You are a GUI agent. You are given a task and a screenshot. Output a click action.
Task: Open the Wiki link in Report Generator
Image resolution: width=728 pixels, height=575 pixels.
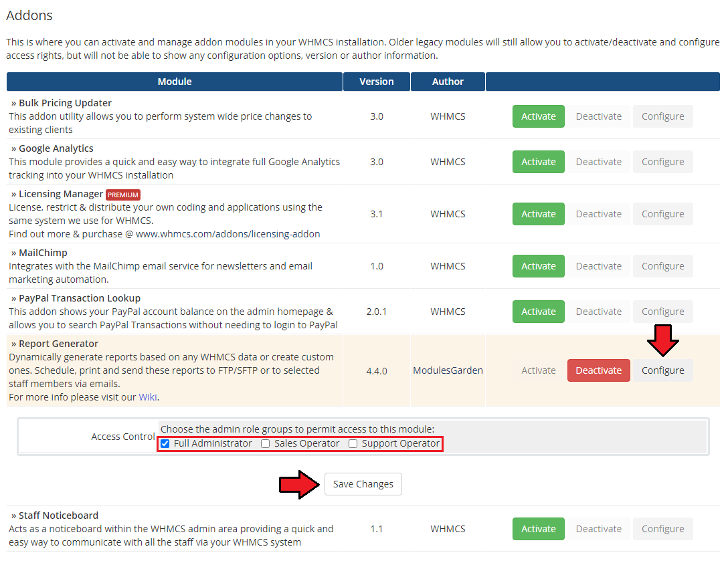pos(148,397)
